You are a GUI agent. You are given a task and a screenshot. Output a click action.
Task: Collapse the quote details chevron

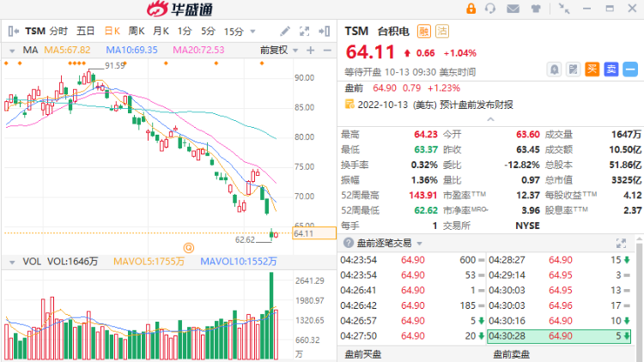(490, 119)
